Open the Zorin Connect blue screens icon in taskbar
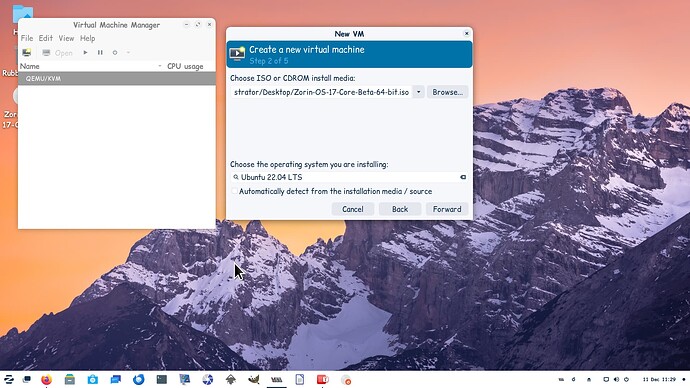 (x=116, y=379)
